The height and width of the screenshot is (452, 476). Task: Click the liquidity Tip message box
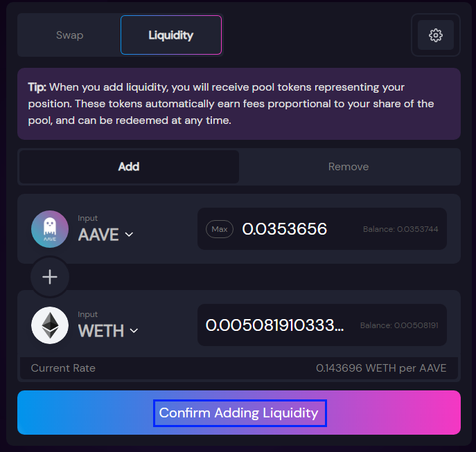pos(239,104)
